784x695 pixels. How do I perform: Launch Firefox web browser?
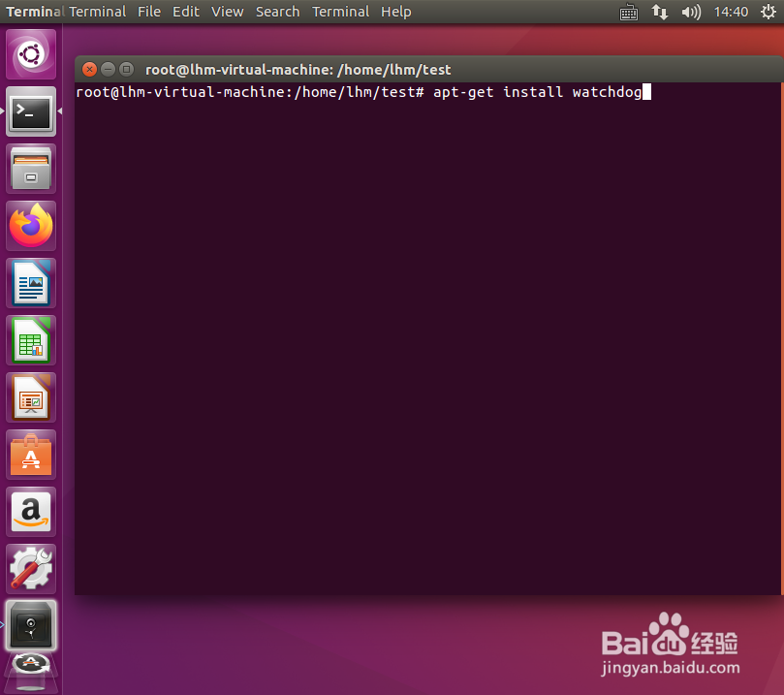coord(31,226)
